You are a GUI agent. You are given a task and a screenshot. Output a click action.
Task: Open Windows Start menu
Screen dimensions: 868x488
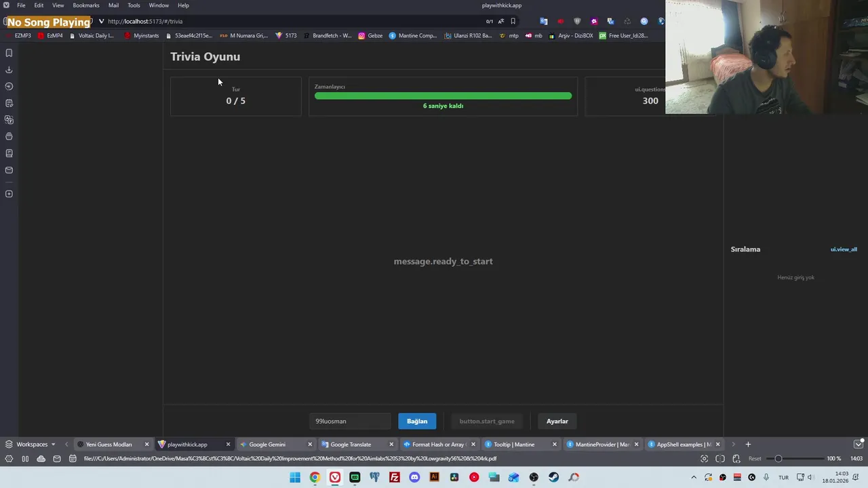tap(295, 477)
